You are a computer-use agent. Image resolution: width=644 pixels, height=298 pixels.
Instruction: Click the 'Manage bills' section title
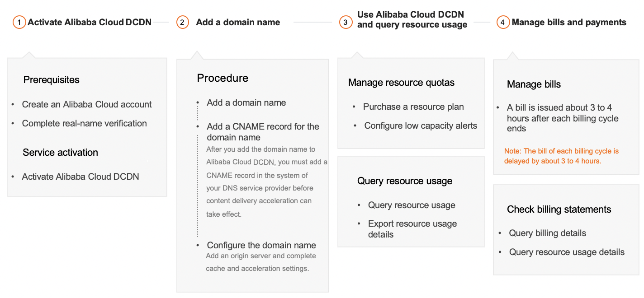[x=534, y=84]
